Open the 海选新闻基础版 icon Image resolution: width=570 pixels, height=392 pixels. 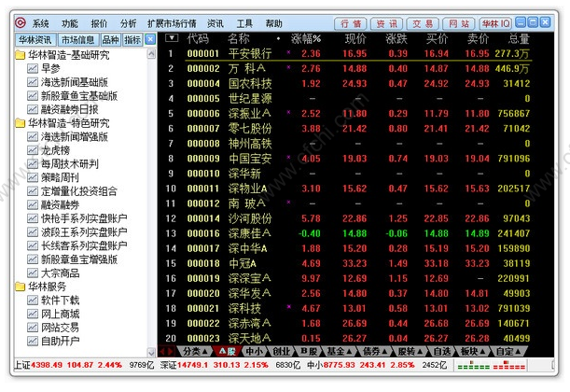coord(33,82)
